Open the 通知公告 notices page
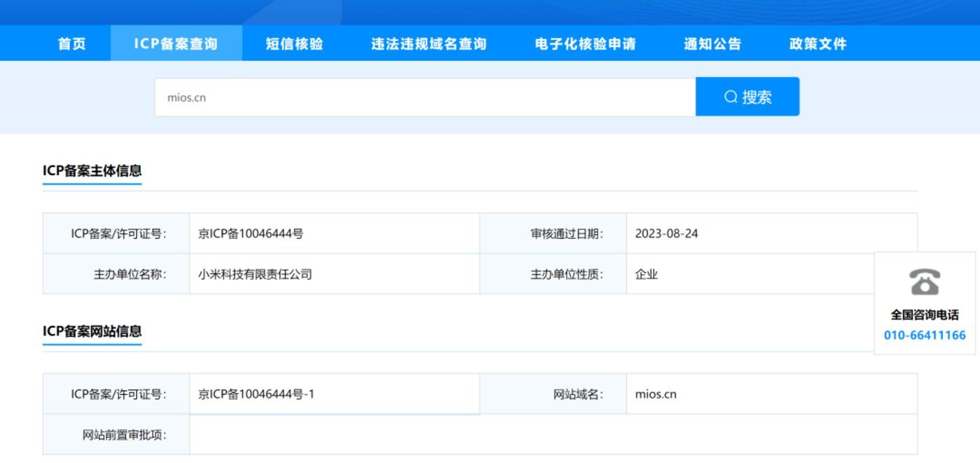This screenshot has height=463, width=980. click(712, 43)
